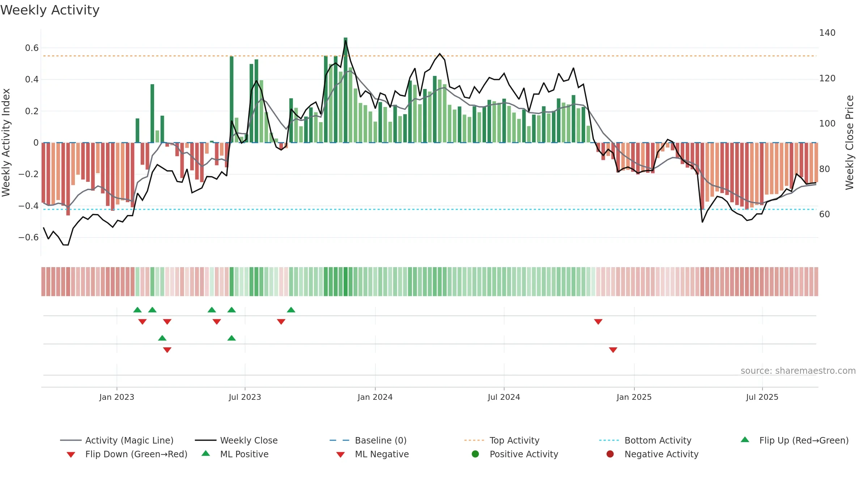Click the Jan 2025 x-axis label
The height and width of the screenshot is (488, 868).
(634, 397)
